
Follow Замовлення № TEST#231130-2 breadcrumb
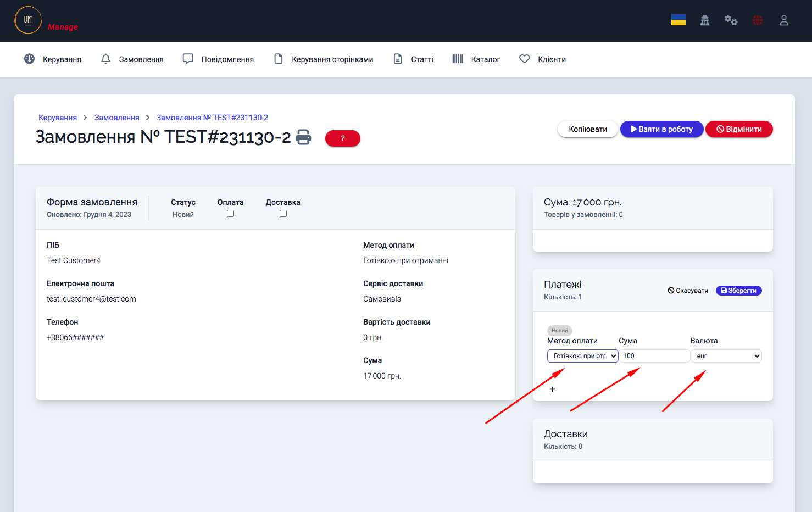pyautogui.click(x=213, y=118)
